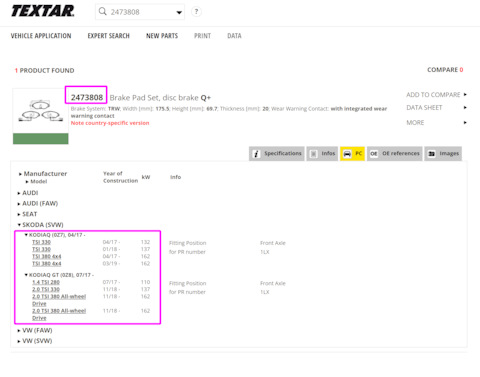Select the PC car icon tab
The image size is (480, 377).
[347, 154]
